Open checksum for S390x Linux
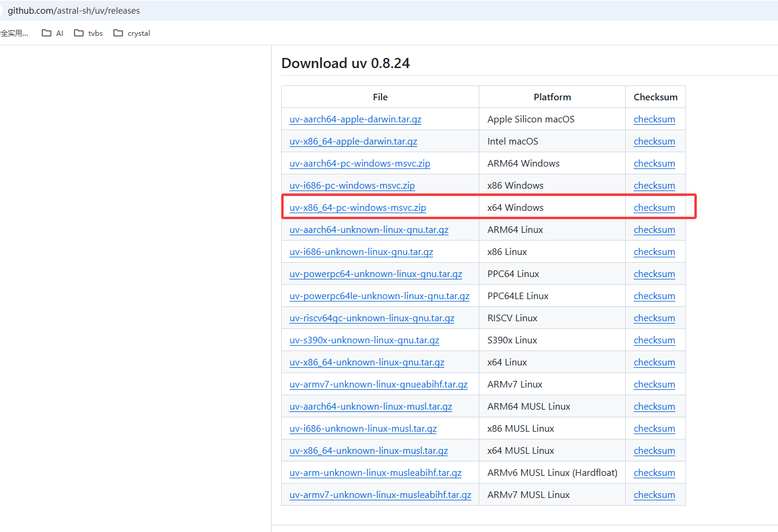 [654, 340]
